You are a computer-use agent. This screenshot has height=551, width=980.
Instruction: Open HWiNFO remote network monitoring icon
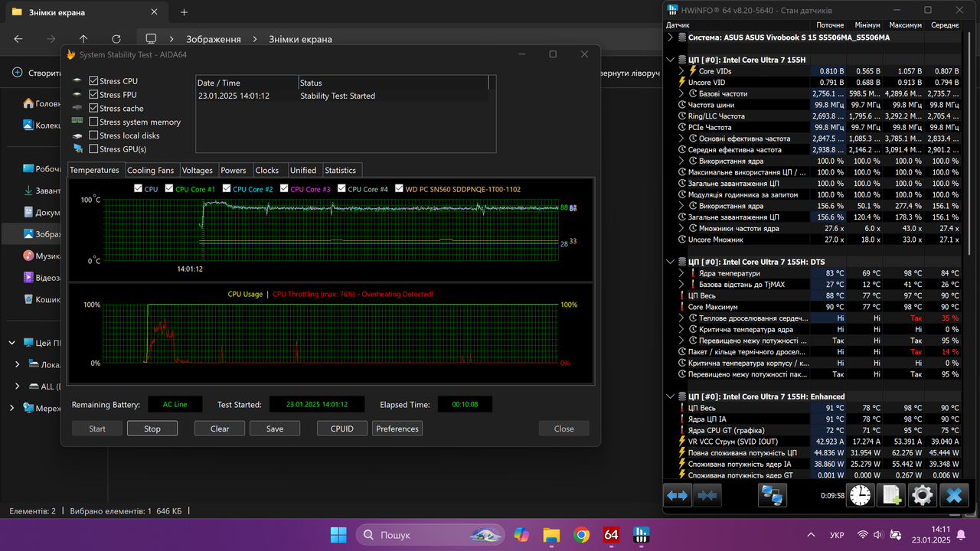[x=773, y=496]
